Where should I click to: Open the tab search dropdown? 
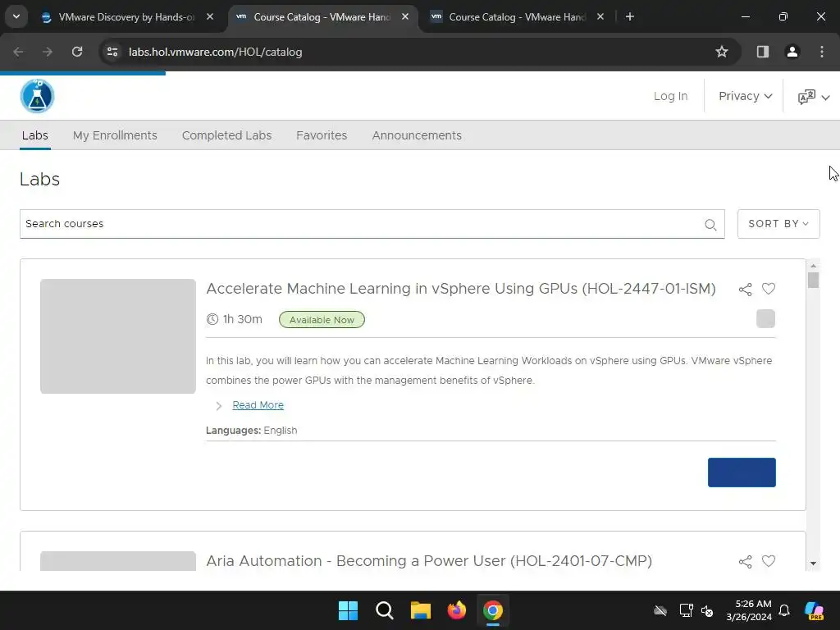(x=16, y=16)
